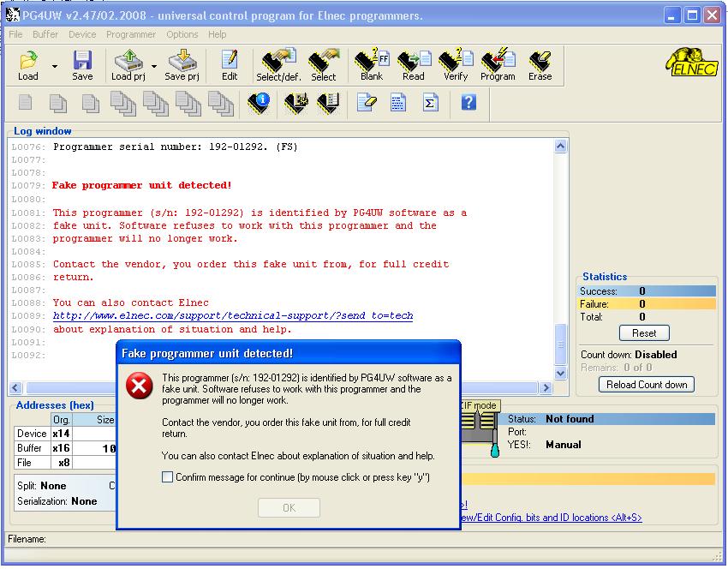
Task: Expand the Load button dropdown arrow
Action: 55,67
